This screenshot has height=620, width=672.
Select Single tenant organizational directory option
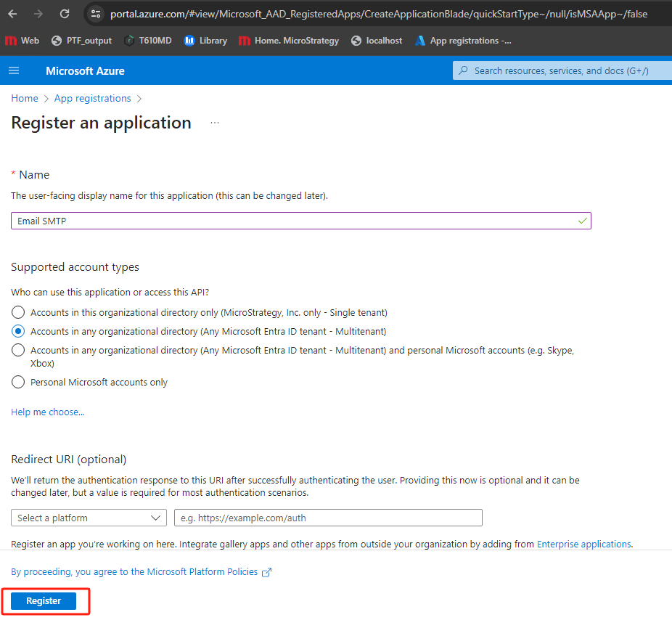(19, 312)
